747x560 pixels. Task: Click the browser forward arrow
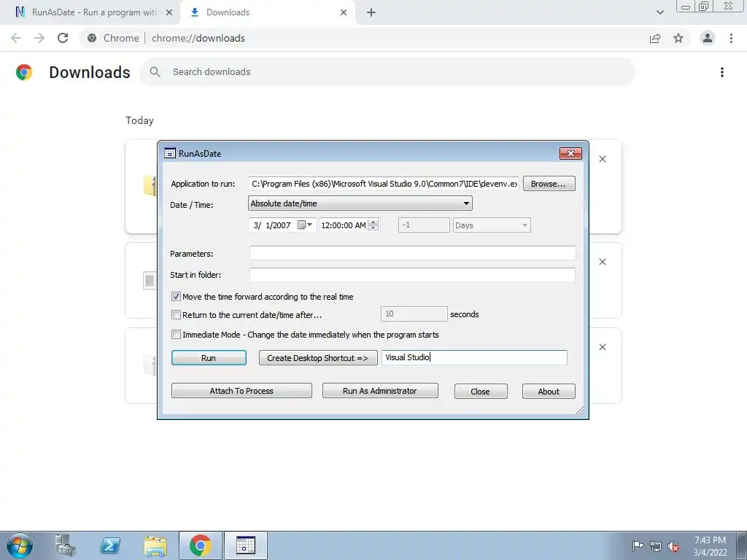point(39,38)
